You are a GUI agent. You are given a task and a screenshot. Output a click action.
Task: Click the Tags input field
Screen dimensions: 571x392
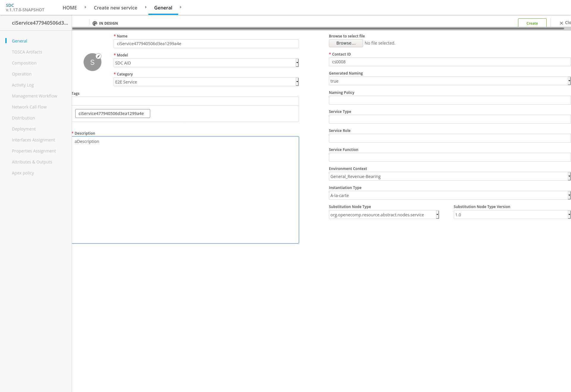(x=185, y=101)
